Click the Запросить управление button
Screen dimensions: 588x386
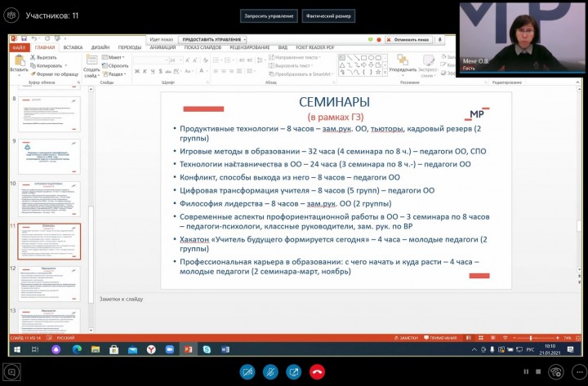click(x=269, y=16)
